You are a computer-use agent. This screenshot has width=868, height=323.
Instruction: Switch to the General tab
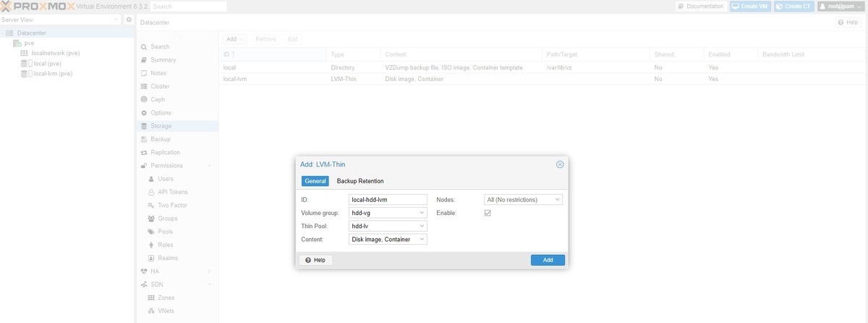[315, 181]
